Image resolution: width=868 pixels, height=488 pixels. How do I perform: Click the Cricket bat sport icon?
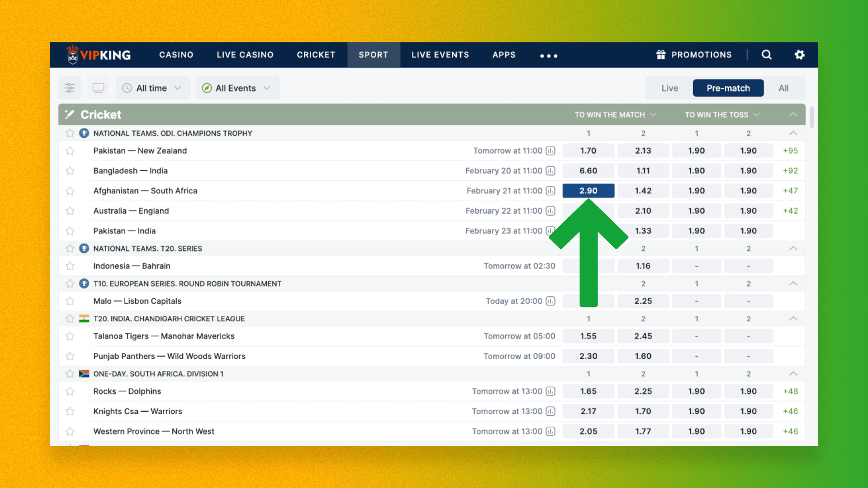click(x=69, y=114)
